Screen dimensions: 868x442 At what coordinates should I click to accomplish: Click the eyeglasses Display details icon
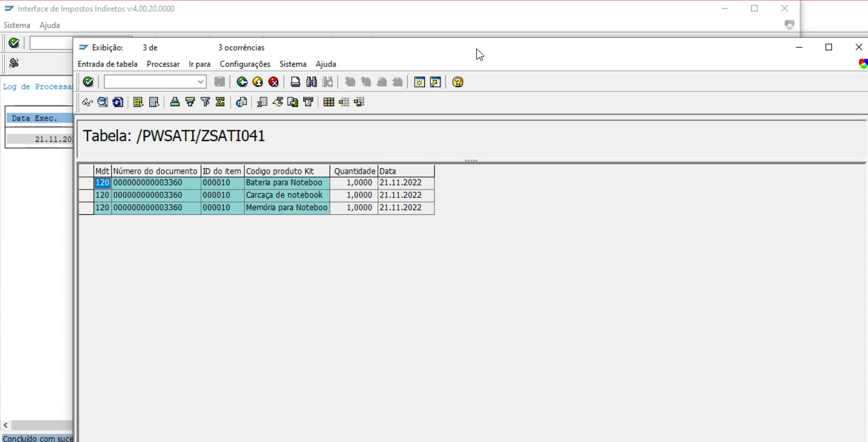tap(87, 102)
